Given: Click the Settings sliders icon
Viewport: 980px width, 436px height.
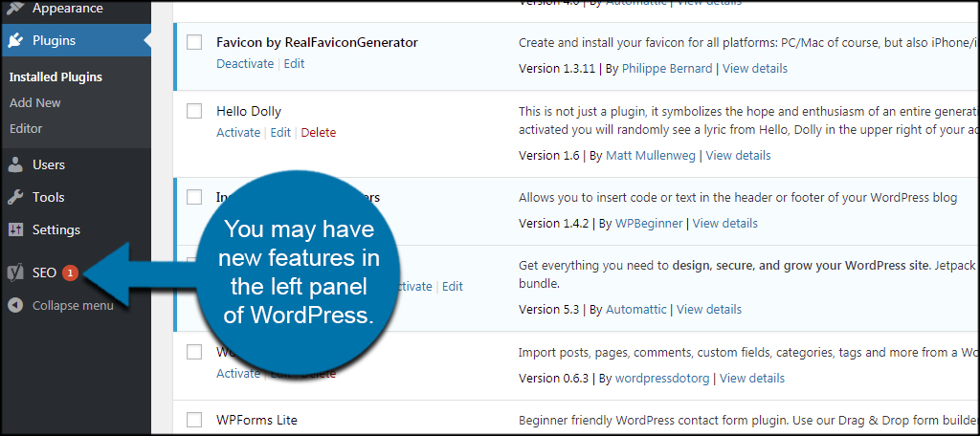Looking at the screenshot, I should click(x=15, y=229).
